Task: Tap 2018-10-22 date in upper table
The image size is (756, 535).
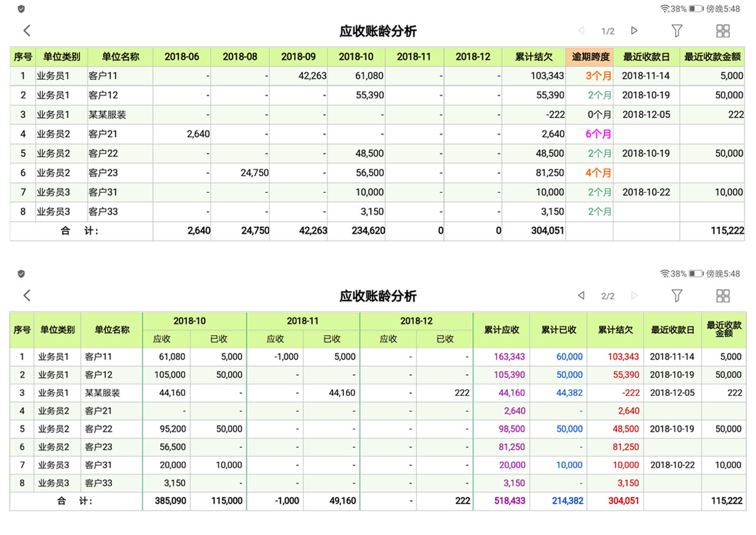Action: (646, 192)
